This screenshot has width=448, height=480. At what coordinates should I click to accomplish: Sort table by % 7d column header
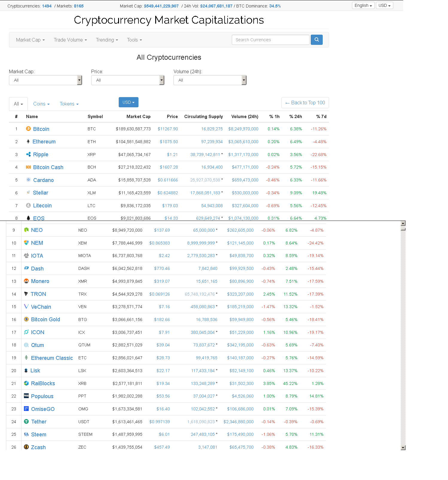point(321,117)
